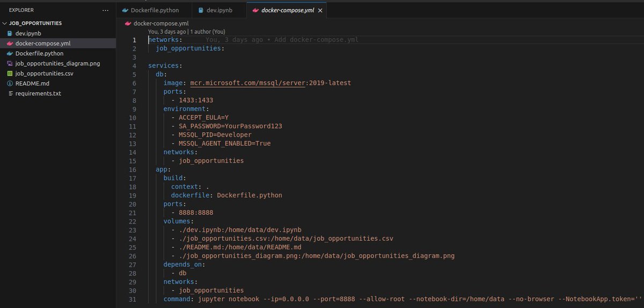Click the 'ACCEPT_EULA=Y' entry

tap(204, 117)
